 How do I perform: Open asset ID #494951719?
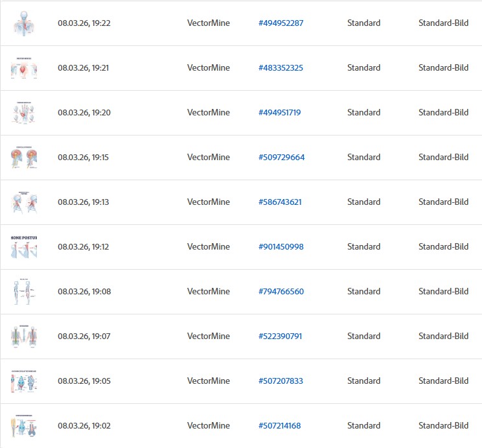(x=279, y=113)
